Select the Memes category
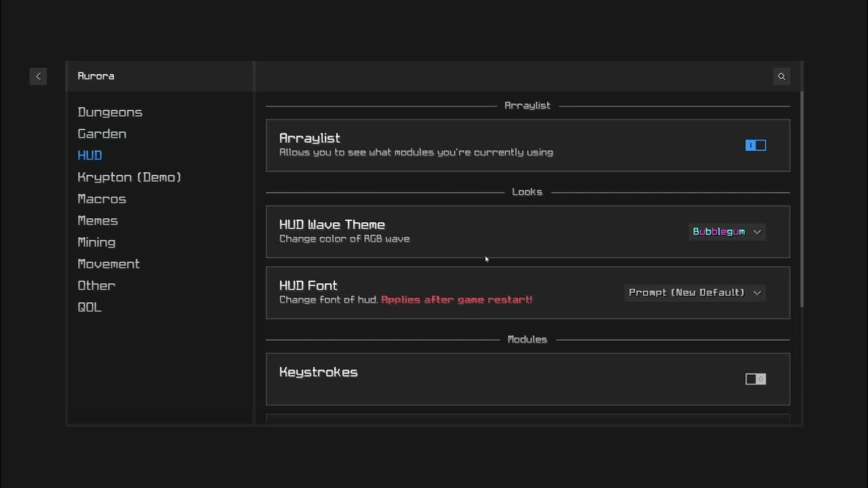 pos(98,221)
